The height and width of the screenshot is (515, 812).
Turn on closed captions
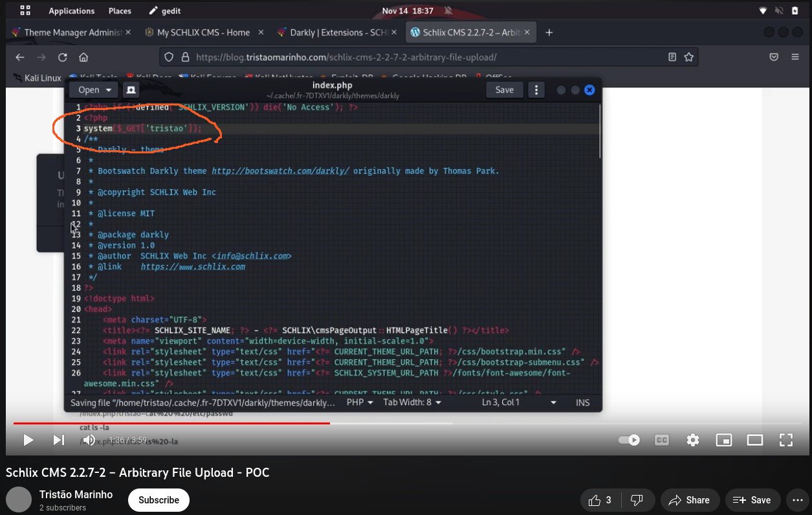tap(661, 440)
